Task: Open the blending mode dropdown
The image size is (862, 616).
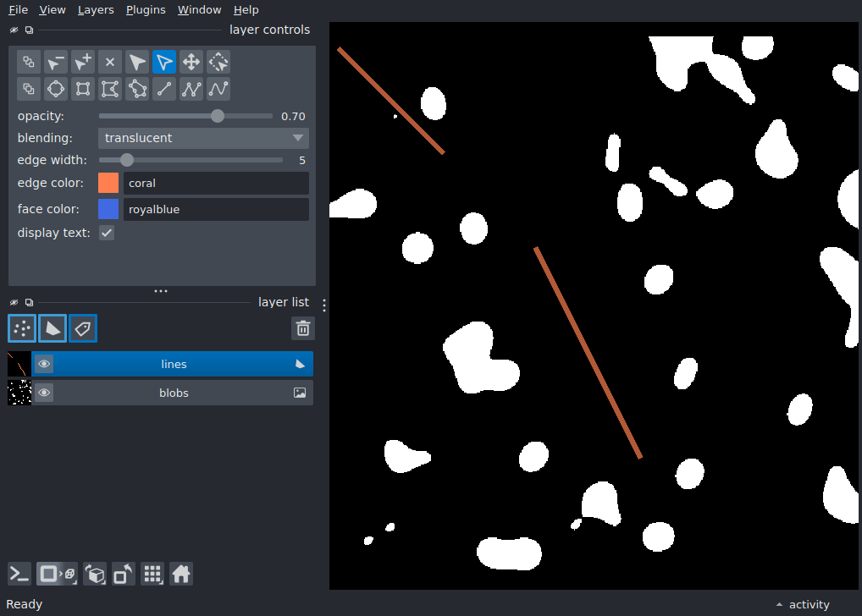Action: (203, 138)
